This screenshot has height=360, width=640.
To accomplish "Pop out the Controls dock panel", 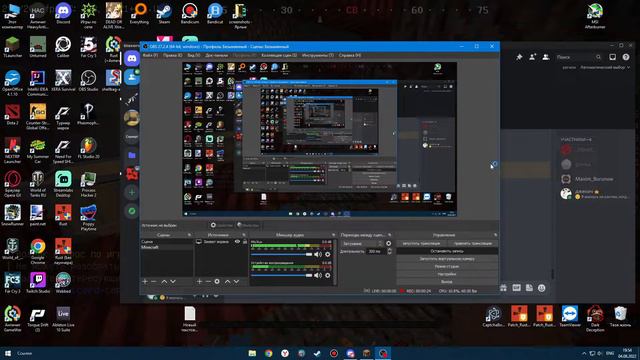I will pos(495,235).
